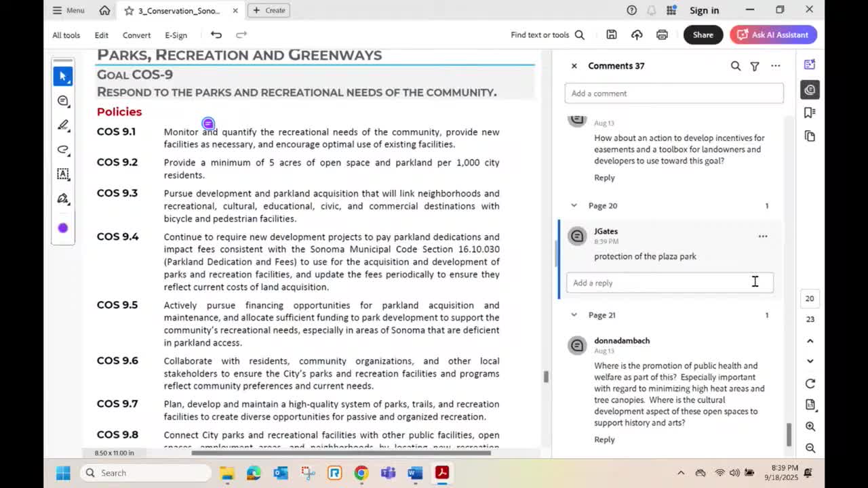
Task: Open JGates comment options menu
Action: tap(763, 237)
